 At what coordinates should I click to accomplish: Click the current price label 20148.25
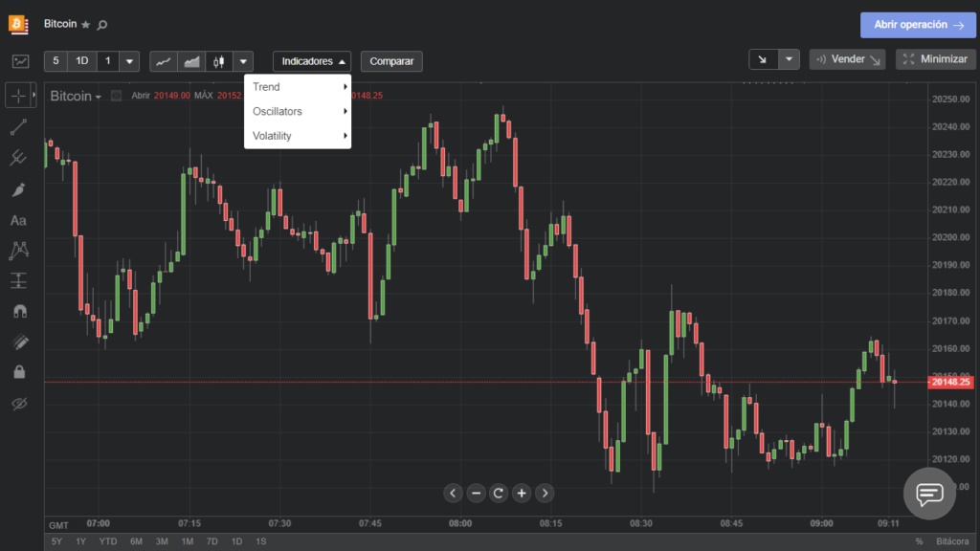[x=950, y=382]
